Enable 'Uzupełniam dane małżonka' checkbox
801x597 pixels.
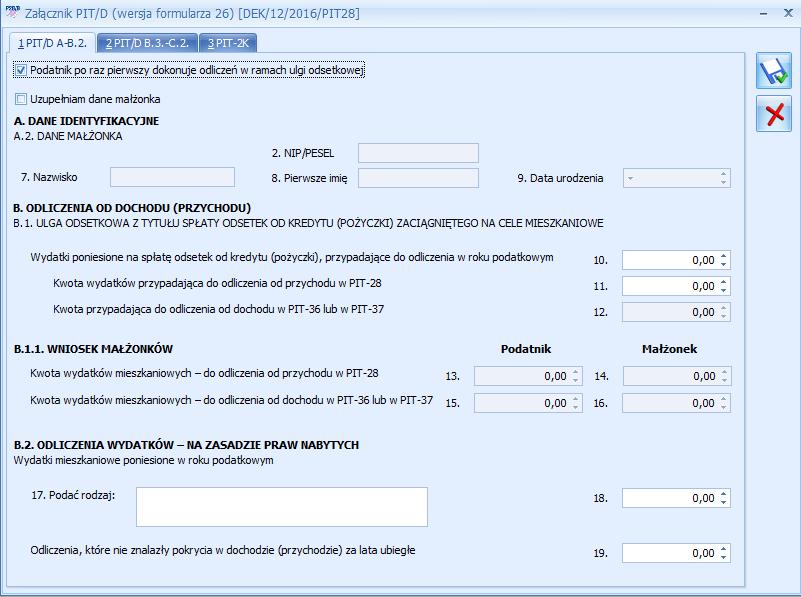tap(21, 99)
